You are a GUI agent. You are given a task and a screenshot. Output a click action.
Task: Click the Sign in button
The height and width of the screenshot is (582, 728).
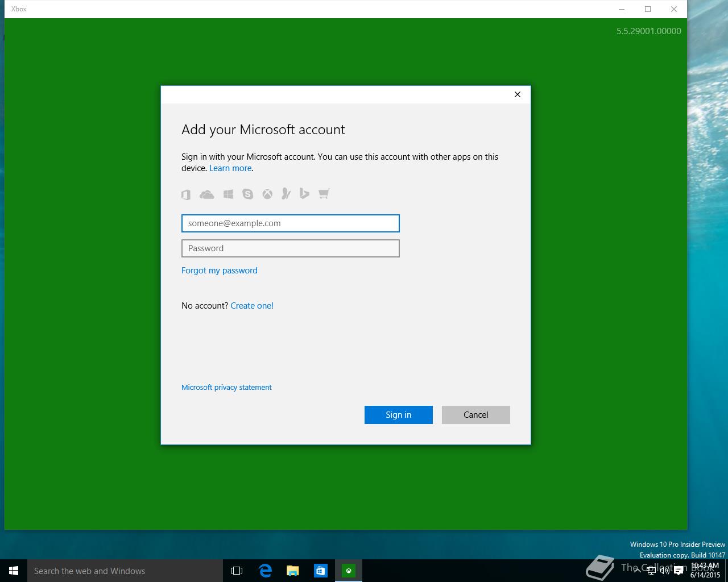click(399, 415)
